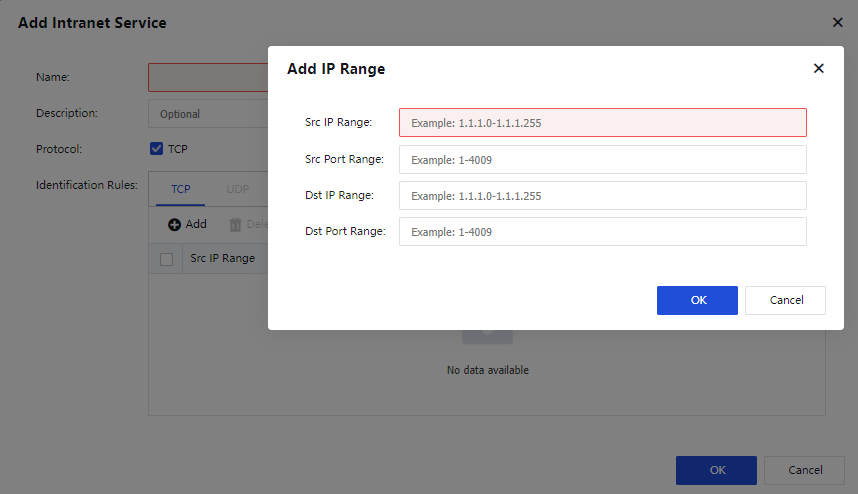Click into the Dst Port Range field
Screen dimensions: 858x494
(602, 232)
